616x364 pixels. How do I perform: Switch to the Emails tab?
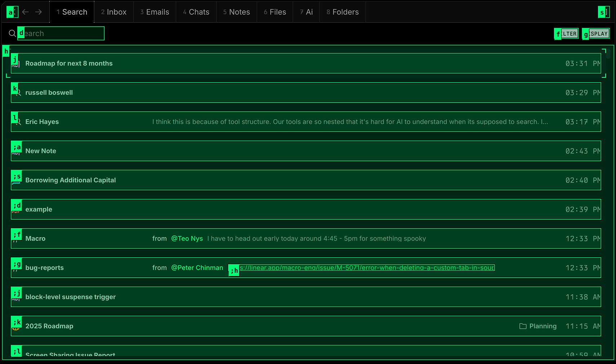click(x=155, y=12)
